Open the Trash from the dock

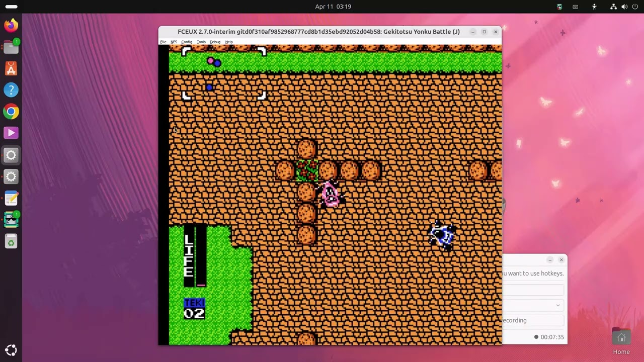tap(11, 241)
